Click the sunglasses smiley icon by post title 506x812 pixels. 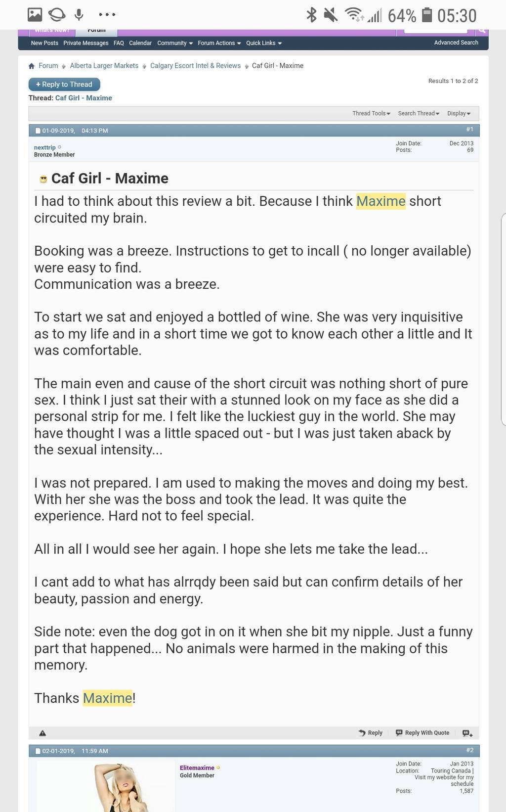click(43, 179)
